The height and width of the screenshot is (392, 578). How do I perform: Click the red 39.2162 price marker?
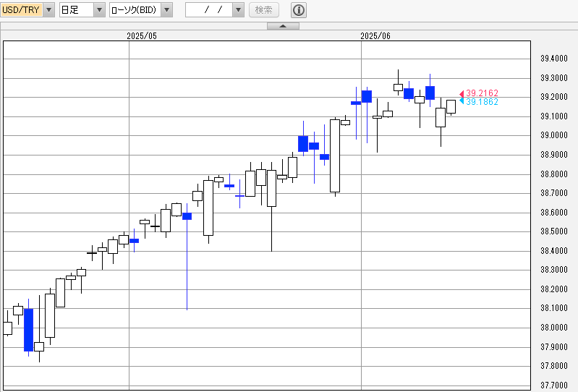(479, 93)
